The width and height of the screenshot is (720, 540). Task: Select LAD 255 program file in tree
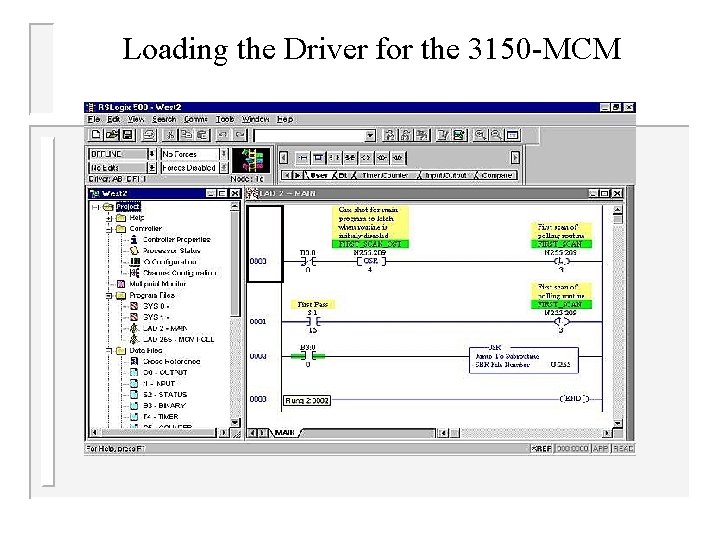pos(179,339)
